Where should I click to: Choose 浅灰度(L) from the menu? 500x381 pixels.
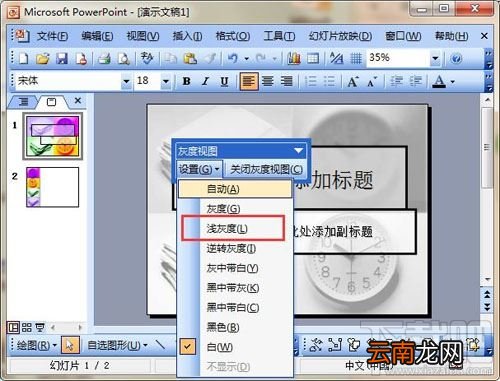click(235, 229)
